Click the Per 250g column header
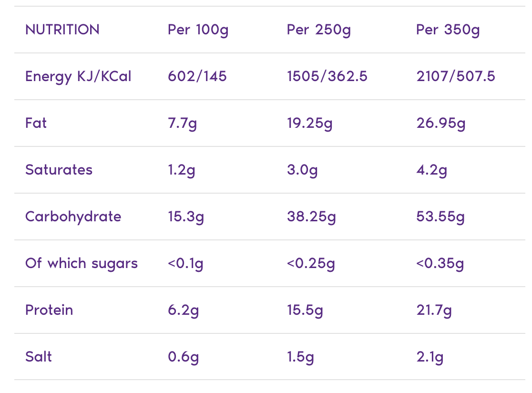 (x=319, y=30)
